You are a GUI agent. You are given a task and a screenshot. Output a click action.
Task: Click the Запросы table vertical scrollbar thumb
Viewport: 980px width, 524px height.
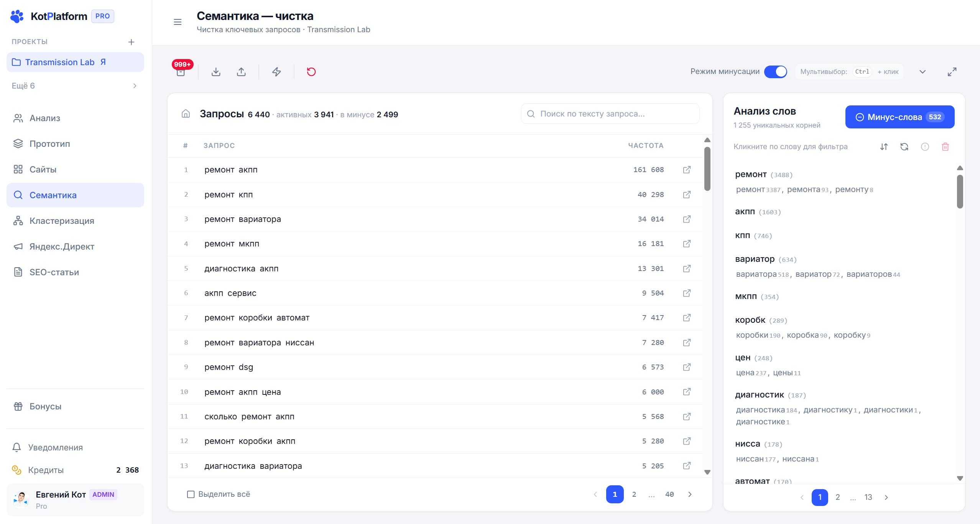coord(707,169)
